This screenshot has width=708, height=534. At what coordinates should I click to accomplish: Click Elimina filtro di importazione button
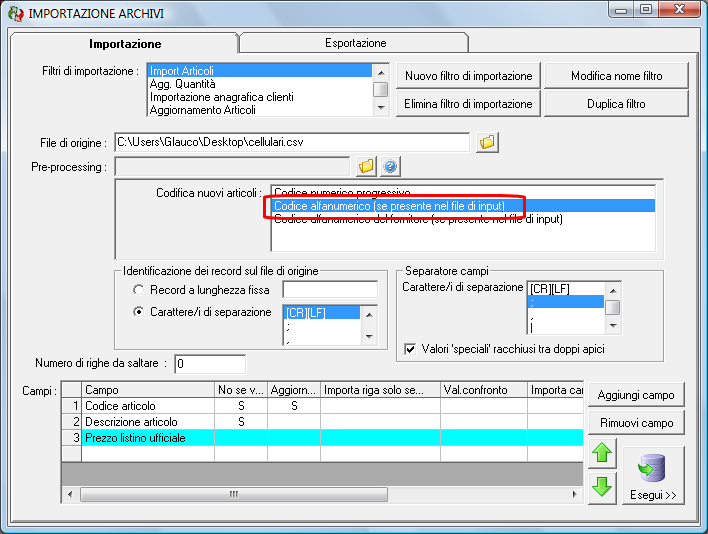[468, 104]
